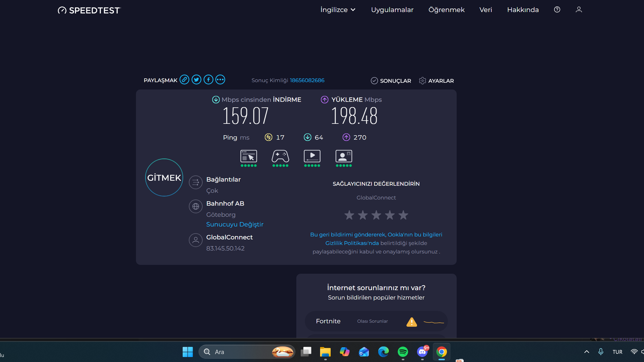
Task: Open the Fortnite service issues row
Action: click(376, 321)
